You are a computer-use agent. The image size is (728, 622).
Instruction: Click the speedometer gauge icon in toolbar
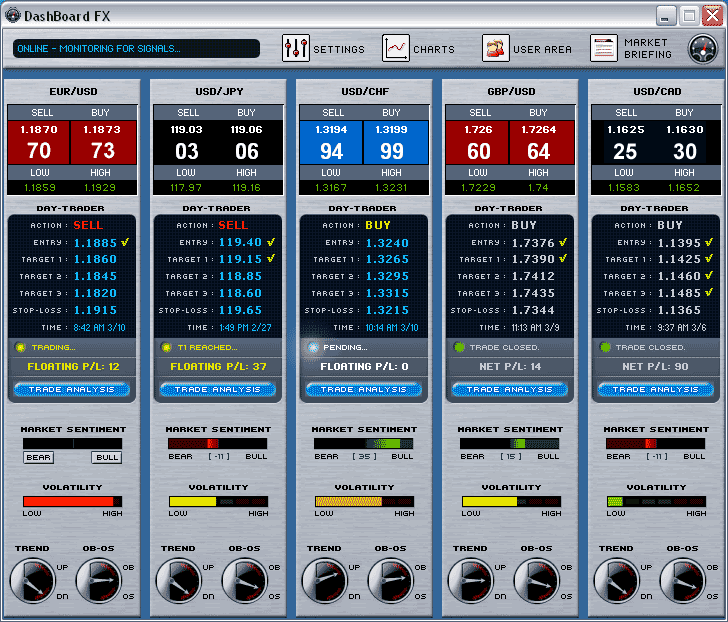coord(703,49)
